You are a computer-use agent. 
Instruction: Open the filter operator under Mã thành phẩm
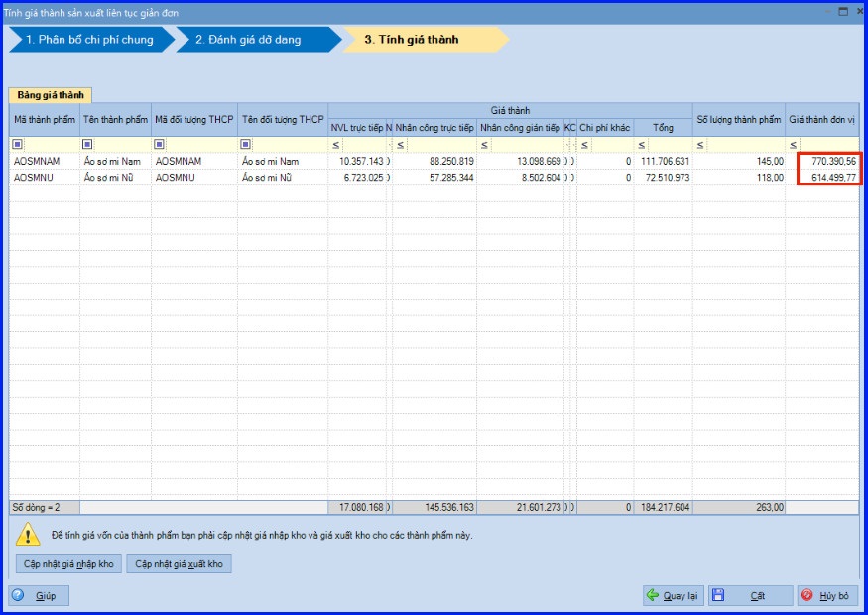pos(18,144)
